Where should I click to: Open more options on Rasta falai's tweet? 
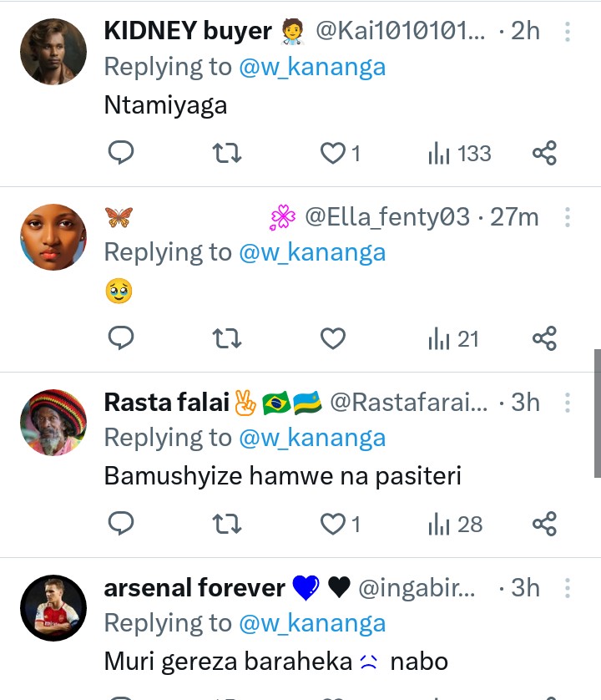(568, 403)
